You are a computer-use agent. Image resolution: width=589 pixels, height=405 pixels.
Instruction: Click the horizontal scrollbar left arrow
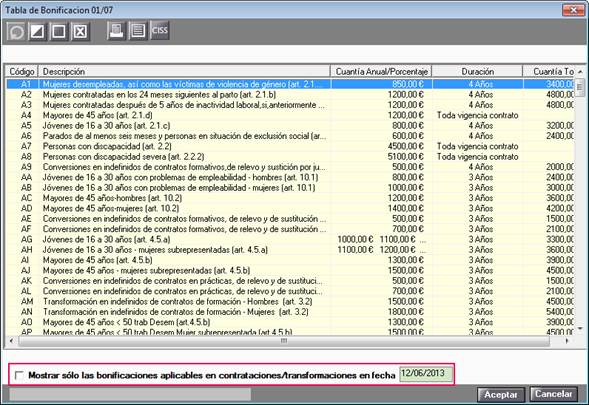11,341
